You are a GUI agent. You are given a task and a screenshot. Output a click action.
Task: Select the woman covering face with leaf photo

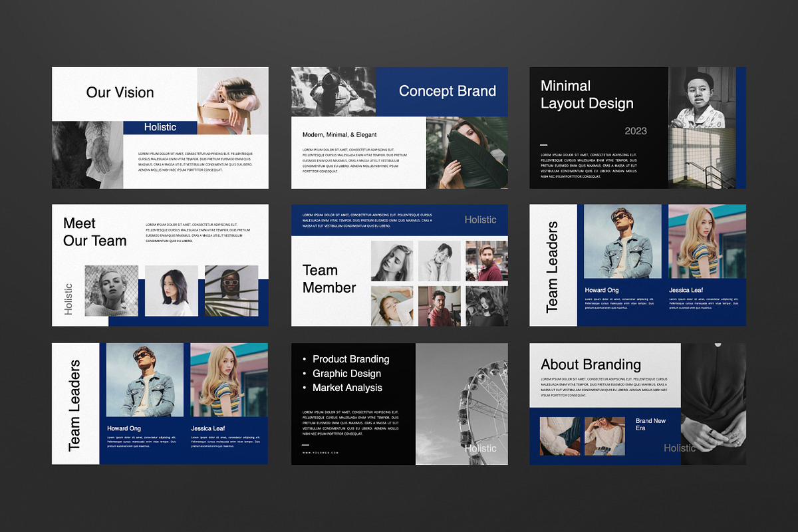(x=467, y=153)
